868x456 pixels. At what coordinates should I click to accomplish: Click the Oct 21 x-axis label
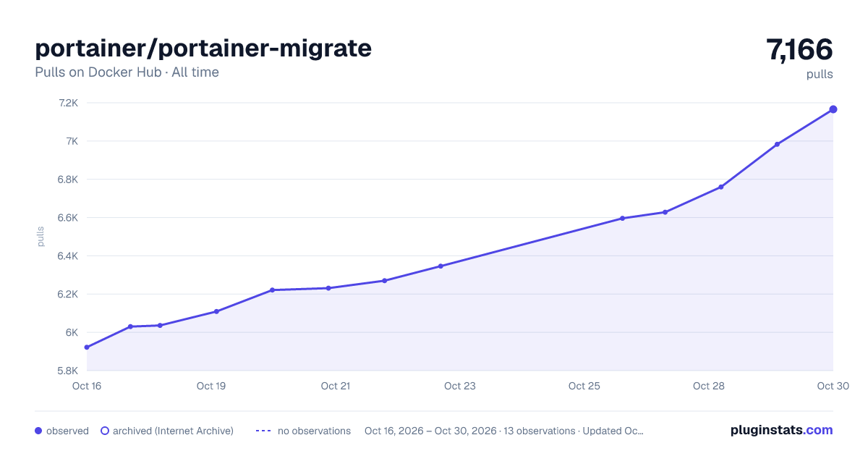pos(336,386)
